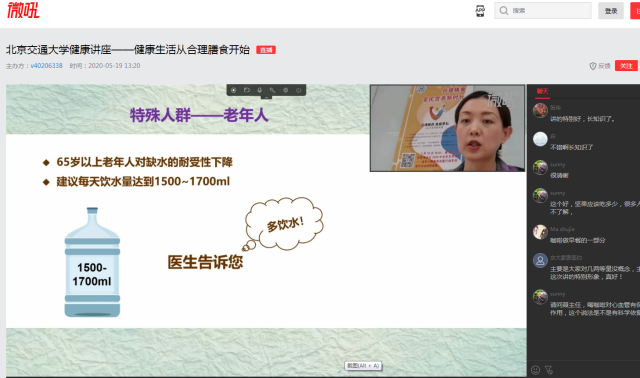Click the search magnifier icon
This screenshot has height=378, width=640.
click(504, 11)
